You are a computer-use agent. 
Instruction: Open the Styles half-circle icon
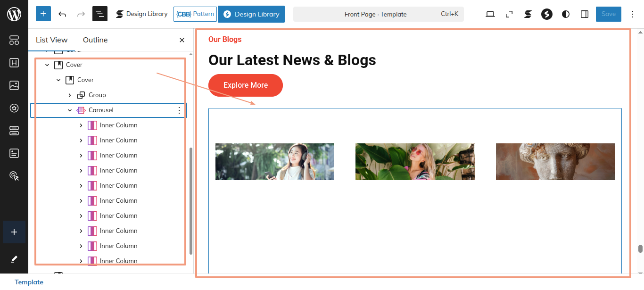(x=566, y=14)
